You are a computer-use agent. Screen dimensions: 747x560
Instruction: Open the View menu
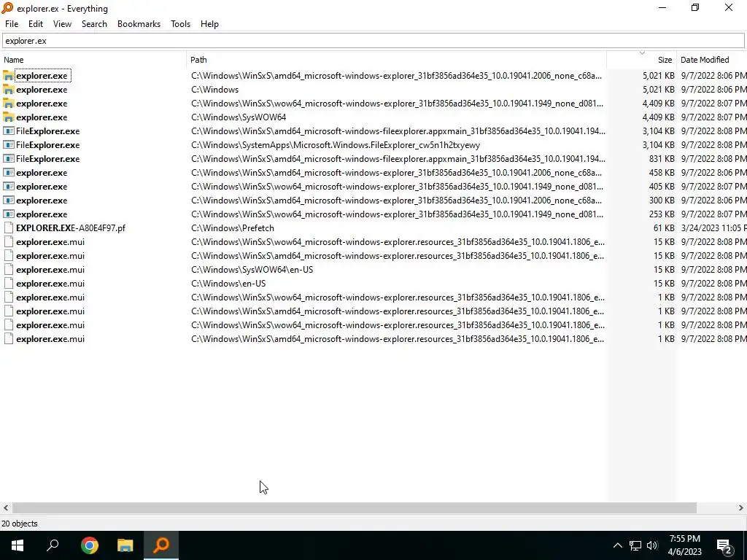[x=62, y=24]
